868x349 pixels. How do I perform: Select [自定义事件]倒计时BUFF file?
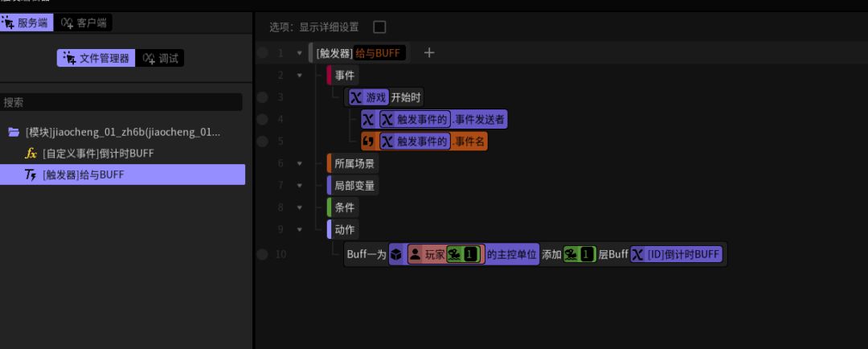122,154
